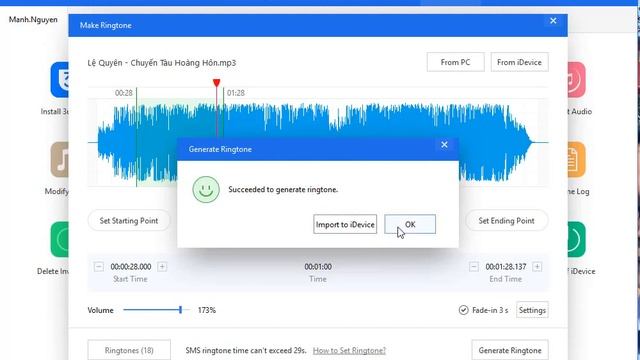Decrease start time with minus button

(x=99, y=267)
